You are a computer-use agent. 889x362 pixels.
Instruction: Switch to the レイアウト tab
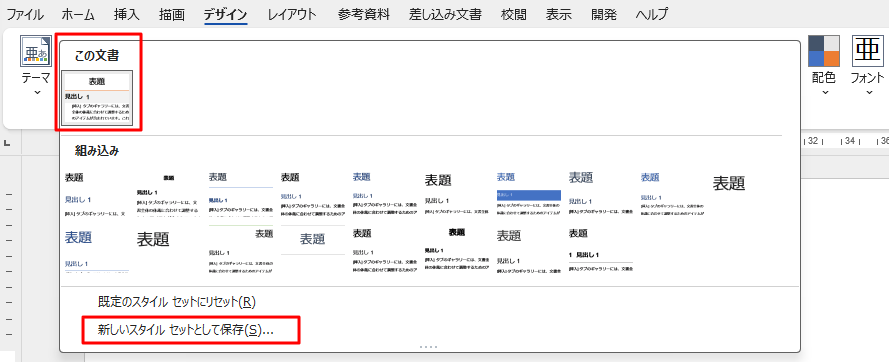point(292,15)
